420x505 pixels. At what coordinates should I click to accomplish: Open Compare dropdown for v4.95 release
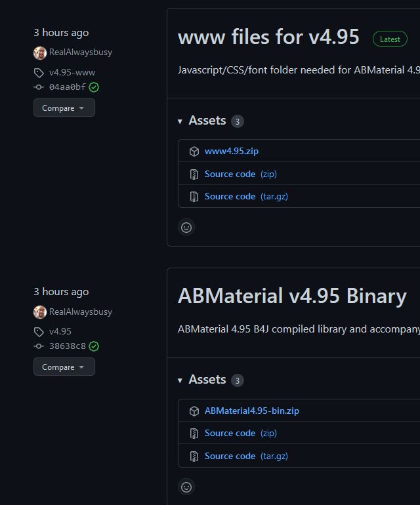[64, 367]
